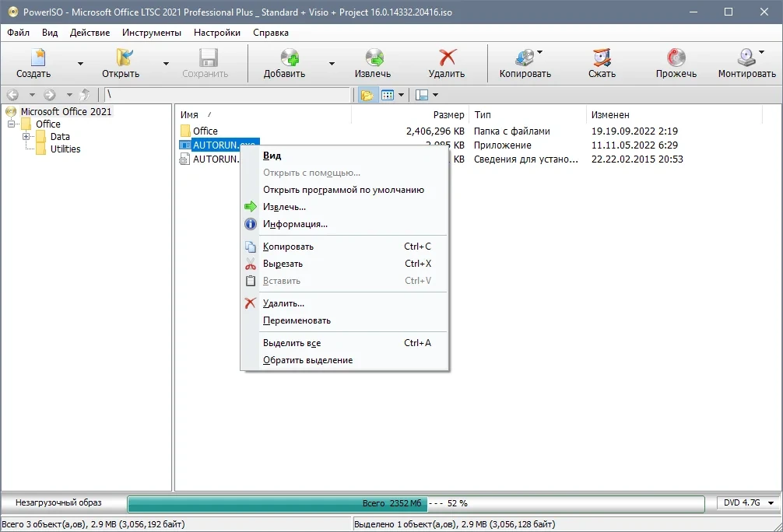This screenshot has width=783, height=532.
Task: Click the view mode grid icon
Action: click(388, 95)
